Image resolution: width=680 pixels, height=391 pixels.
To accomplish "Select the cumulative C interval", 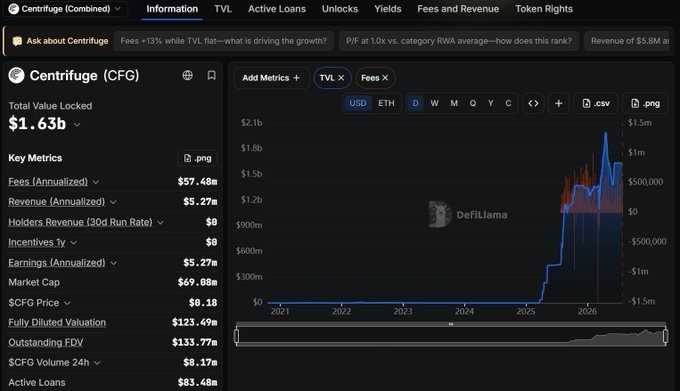I will (x=508, y=103).
